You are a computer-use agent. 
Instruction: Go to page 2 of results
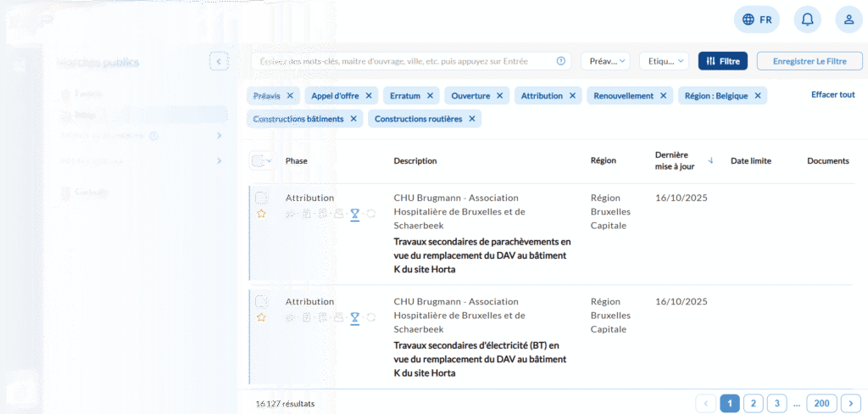(x=753, y=403)
